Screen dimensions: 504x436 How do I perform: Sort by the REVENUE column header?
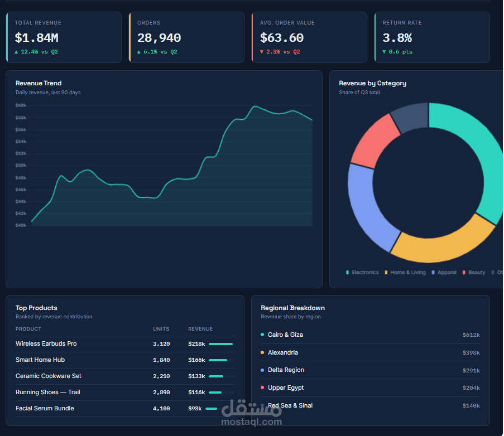200,329
